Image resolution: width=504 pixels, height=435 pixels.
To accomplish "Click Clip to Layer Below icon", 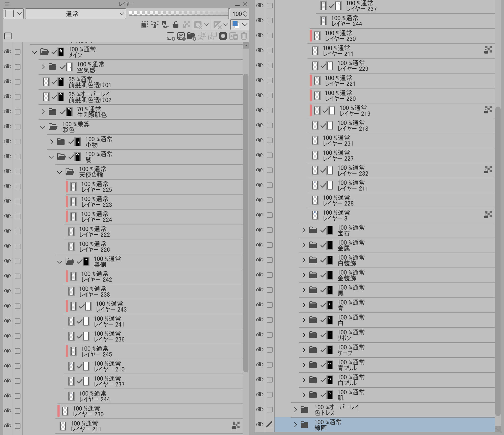I will tap(144, 25).
